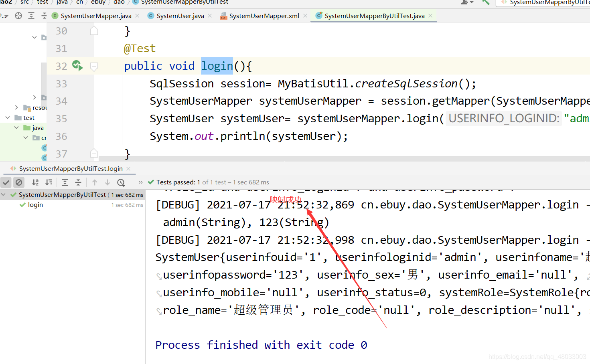
Task: Click 'Process finished with exit code 0' output
Action: pyautogui.click(x=261, y=345)
